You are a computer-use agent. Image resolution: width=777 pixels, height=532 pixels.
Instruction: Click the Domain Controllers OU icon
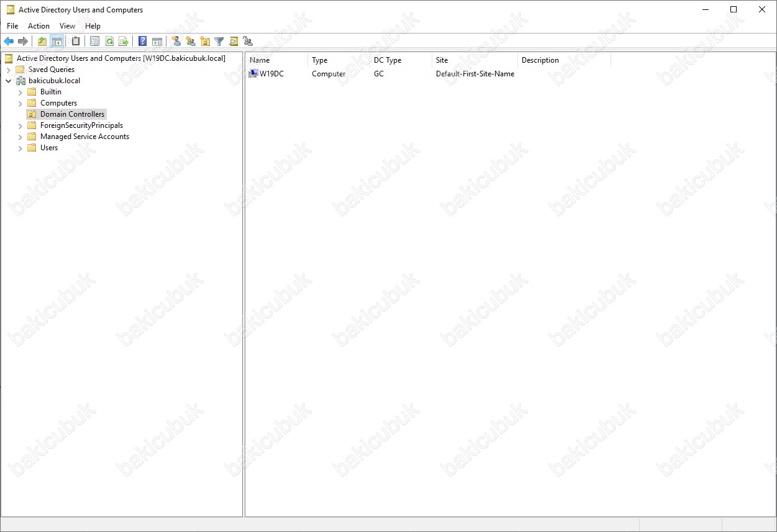point(32,114)
